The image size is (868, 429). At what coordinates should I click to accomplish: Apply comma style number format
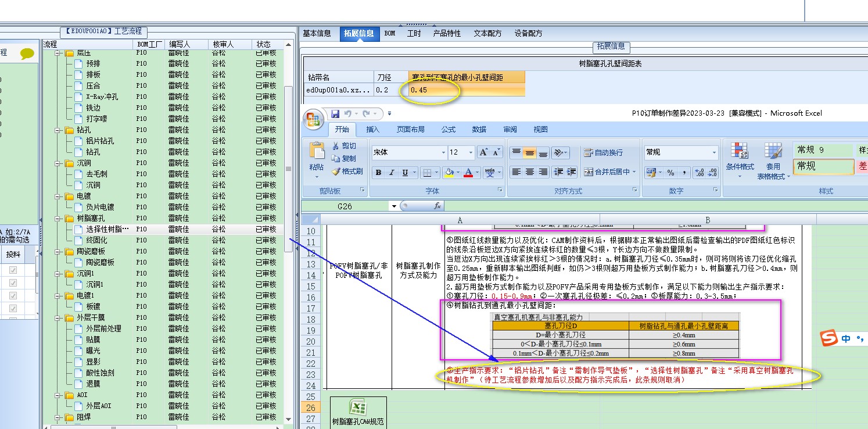tap(684, 173)
